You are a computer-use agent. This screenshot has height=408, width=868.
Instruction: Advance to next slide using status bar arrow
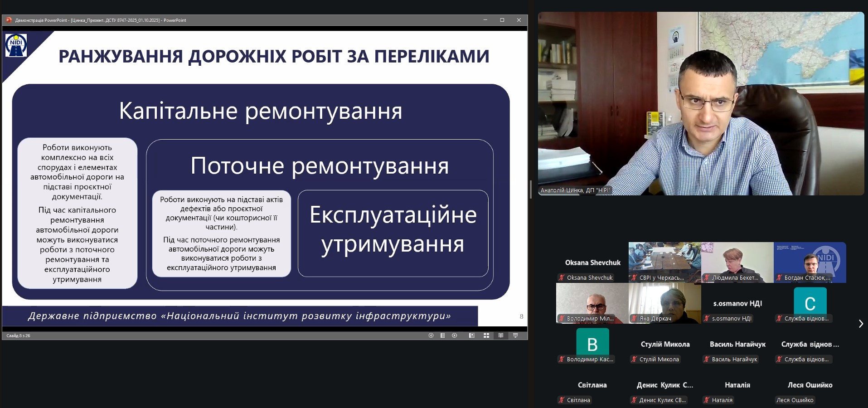[x=454, y=335]
